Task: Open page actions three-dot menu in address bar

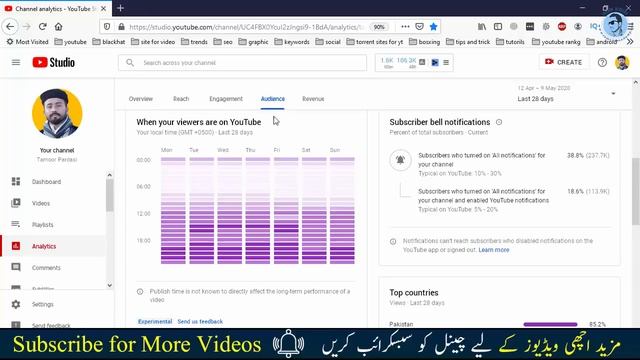Action: (x=405, y=27)
